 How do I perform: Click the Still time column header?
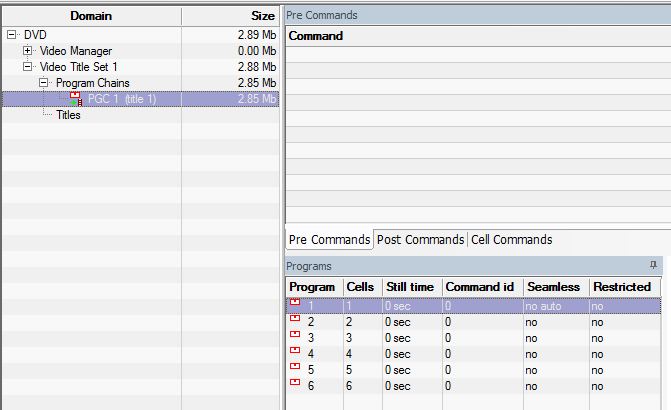pyautogui.click(x=412, y=287)
